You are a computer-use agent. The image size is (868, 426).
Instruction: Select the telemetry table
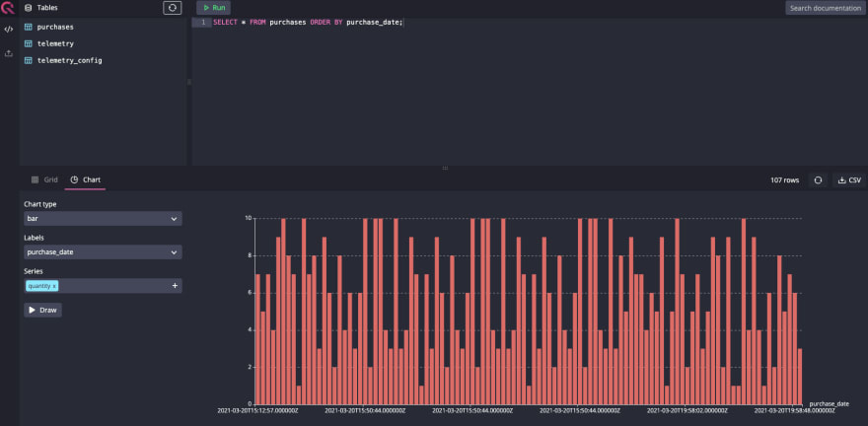55,43
